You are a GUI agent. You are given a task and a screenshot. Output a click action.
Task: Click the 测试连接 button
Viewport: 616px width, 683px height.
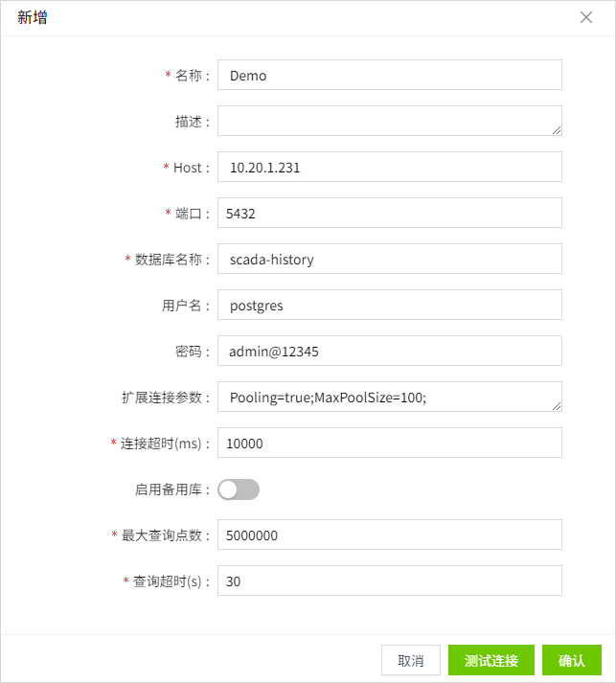point(491,660)
